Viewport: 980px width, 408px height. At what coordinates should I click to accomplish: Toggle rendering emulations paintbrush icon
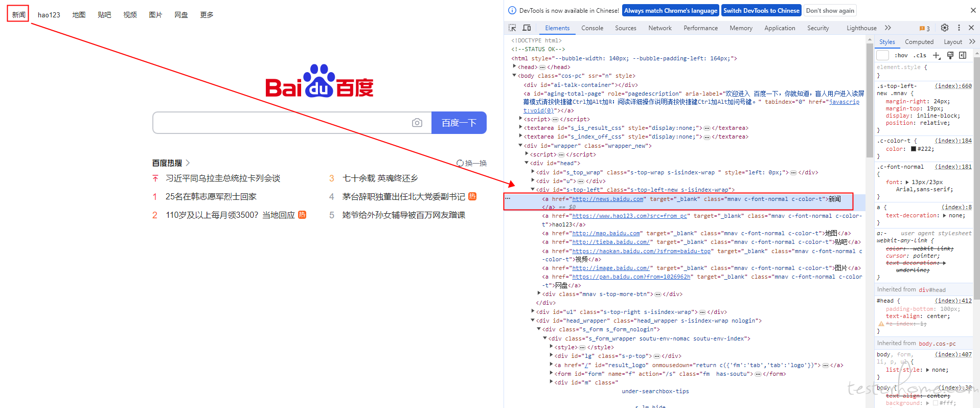pyautogui.click(x=950, y=55)
